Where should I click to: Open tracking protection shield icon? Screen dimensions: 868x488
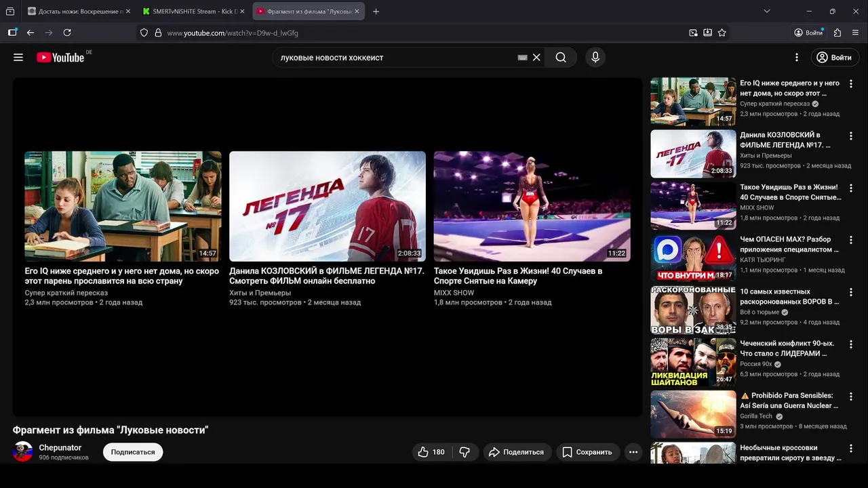tap(144, 33)
